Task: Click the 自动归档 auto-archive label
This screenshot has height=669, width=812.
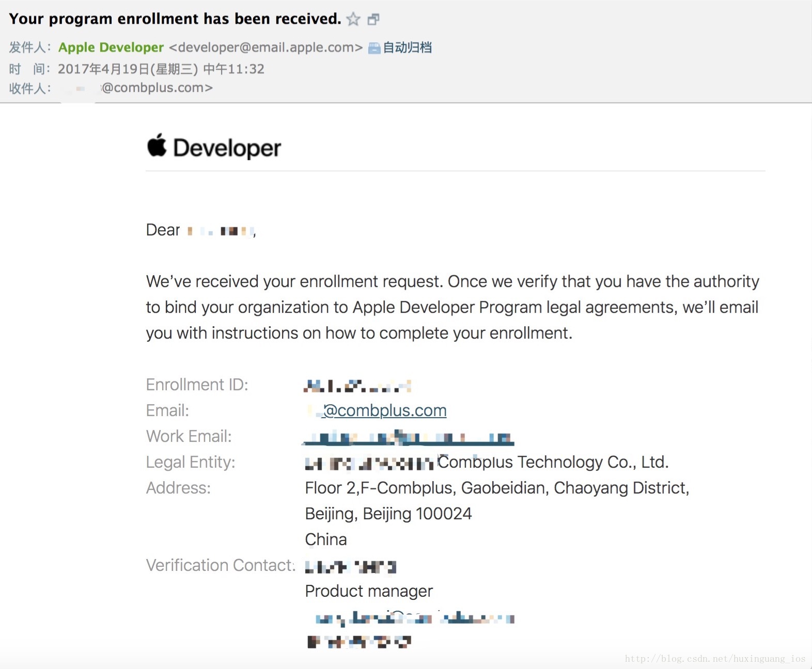Action: (407, 47)
